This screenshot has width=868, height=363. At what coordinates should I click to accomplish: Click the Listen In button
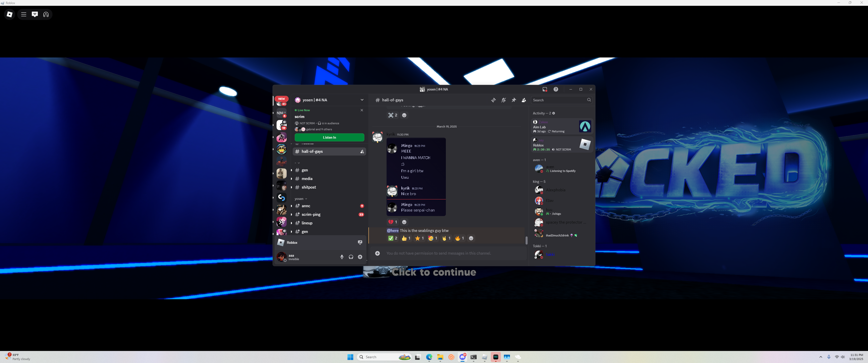tap(329, 137)
